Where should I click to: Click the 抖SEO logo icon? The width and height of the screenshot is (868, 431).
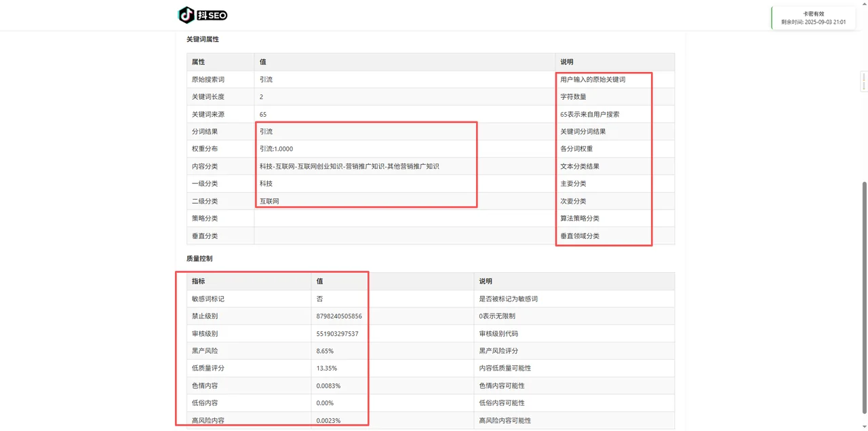pos(203,15)
